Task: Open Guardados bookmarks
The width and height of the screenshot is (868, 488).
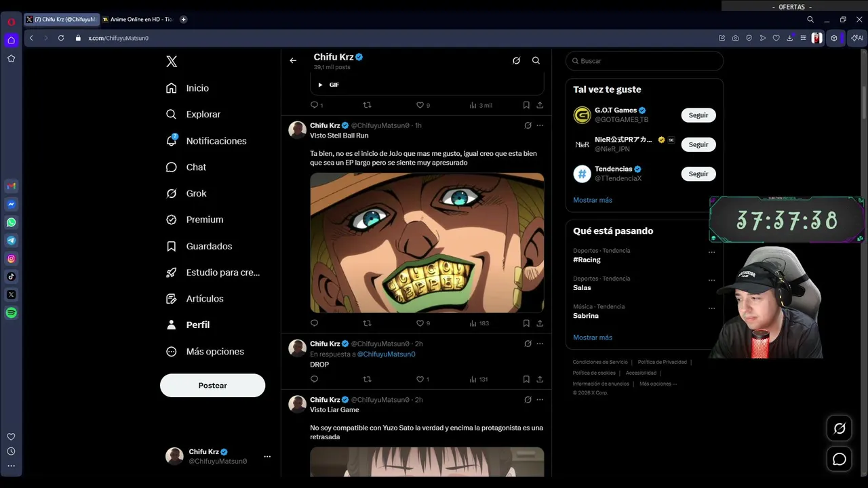Action: (199, 246)
